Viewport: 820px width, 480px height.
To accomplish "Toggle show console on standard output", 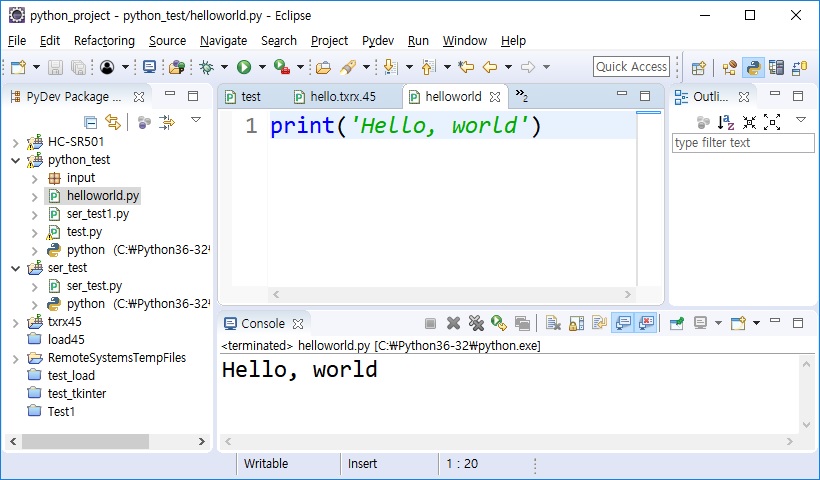I will (x=622, y=323).
